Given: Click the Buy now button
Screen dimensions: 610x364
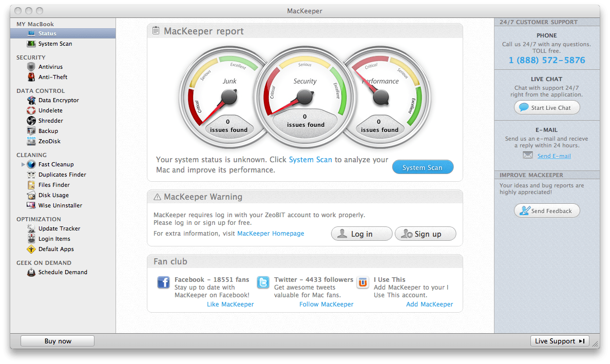Looking at the screenshot, I should pos(58,341).
